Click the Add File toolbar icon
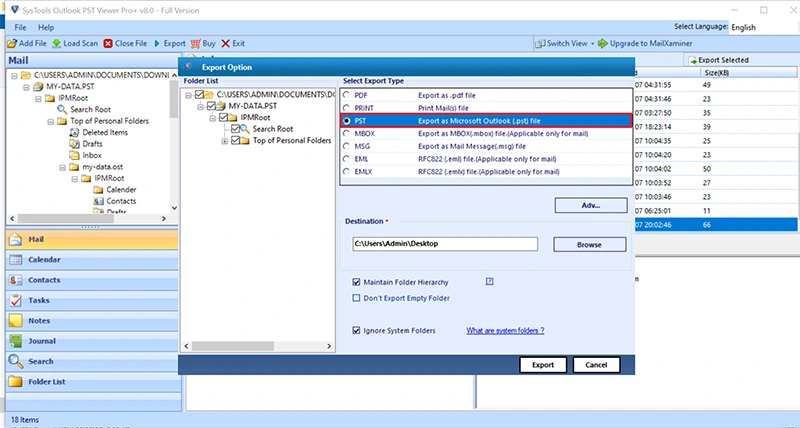This screenshot has width=800, height=428. [x=12, y=44]
